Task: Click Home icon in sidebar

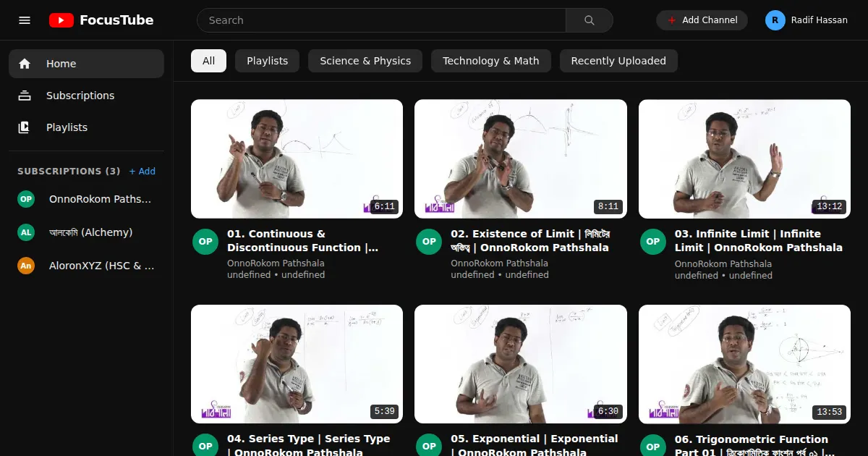Action: (25, 64)
